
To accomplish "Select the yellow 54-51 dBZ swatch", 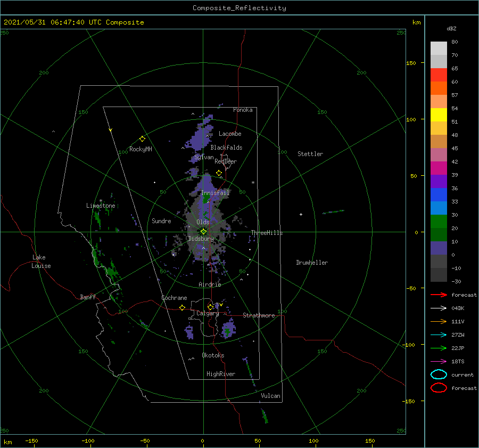I will click(439, 115).
